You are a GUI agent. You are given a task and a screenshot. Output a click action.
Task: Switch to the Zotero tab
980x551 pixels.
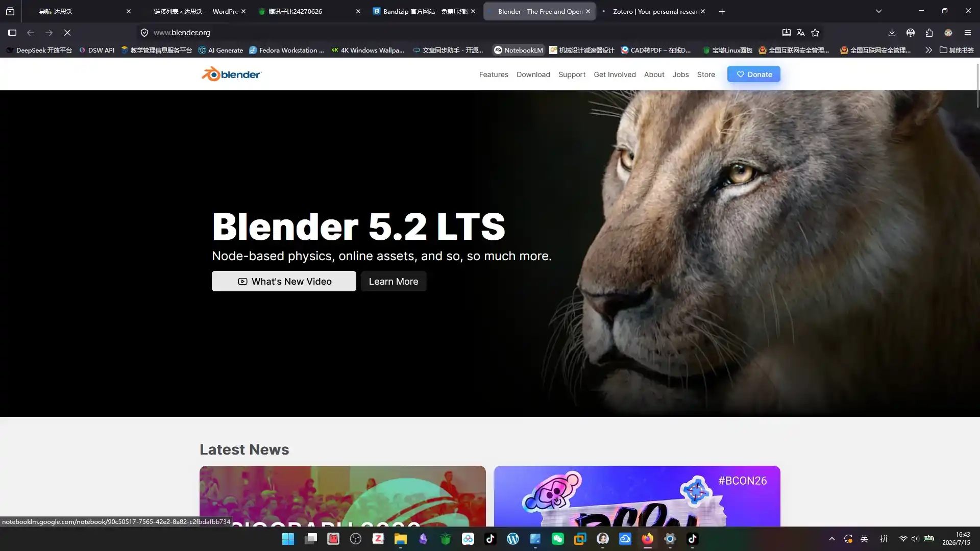653,11
